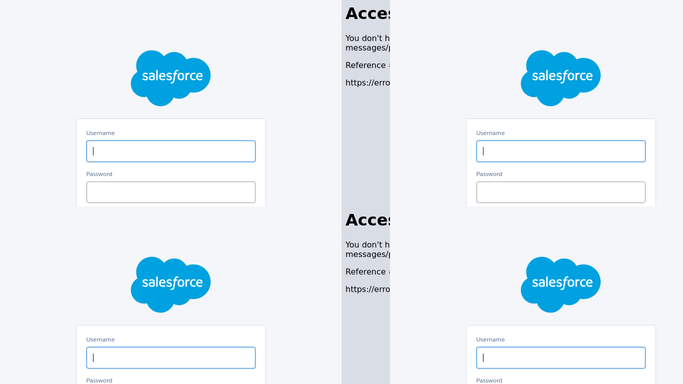
Task: Focus the Username field in upper-right login form
Action: 561,151
